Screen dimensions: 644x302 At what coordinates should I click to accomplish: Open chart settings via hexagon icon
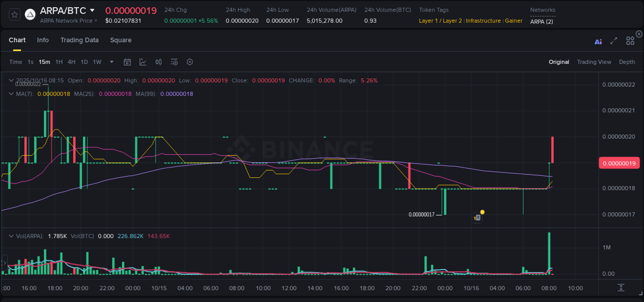(x=190, y=62)
